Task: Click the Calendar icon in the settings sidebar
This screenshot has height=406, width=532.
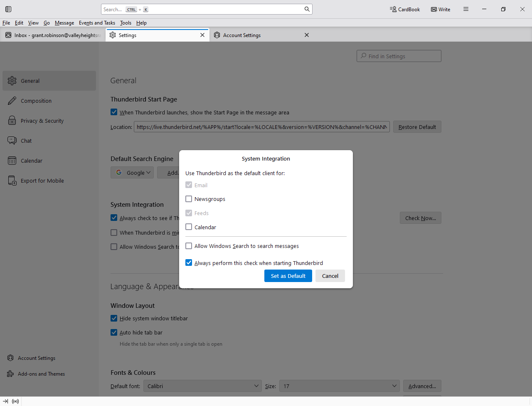Action: click(x=12, y=161)
